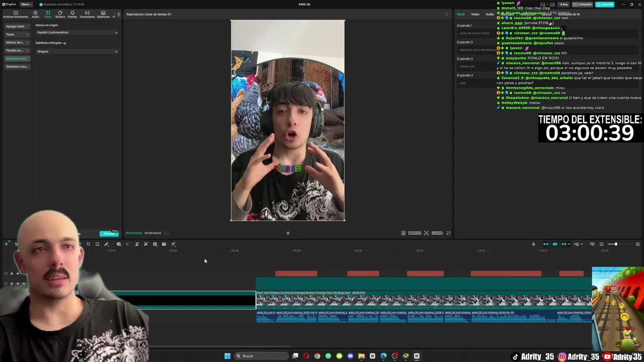Switch to Video tab in right panel

tap(475, 14)
